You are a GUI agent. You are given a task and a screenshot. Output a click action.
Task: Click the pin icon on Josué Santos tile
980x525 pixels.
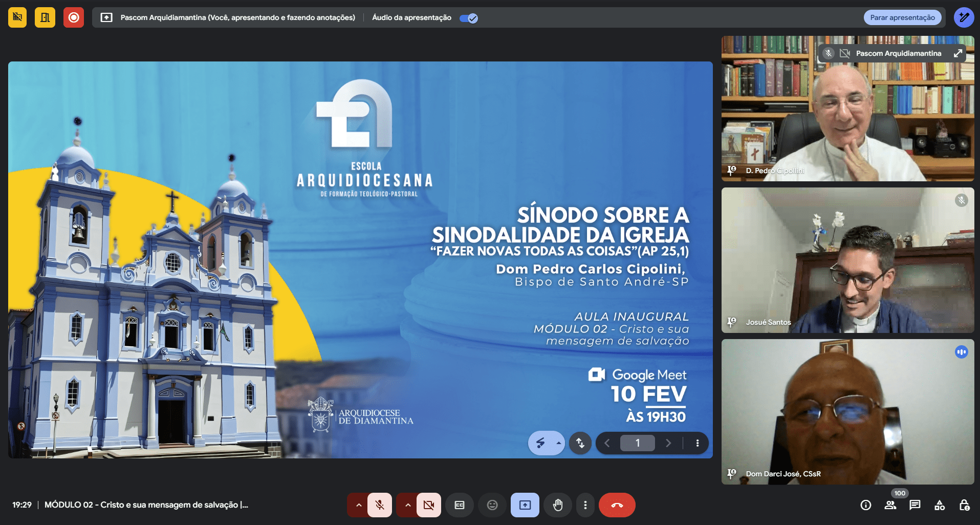(732, 322)
